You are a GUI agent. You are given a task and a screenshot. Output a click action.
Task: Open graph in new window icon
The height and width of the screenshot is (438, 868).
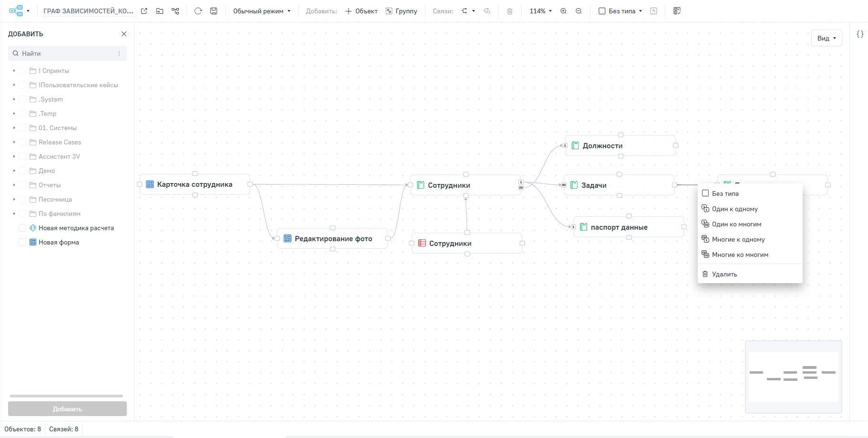144,11
